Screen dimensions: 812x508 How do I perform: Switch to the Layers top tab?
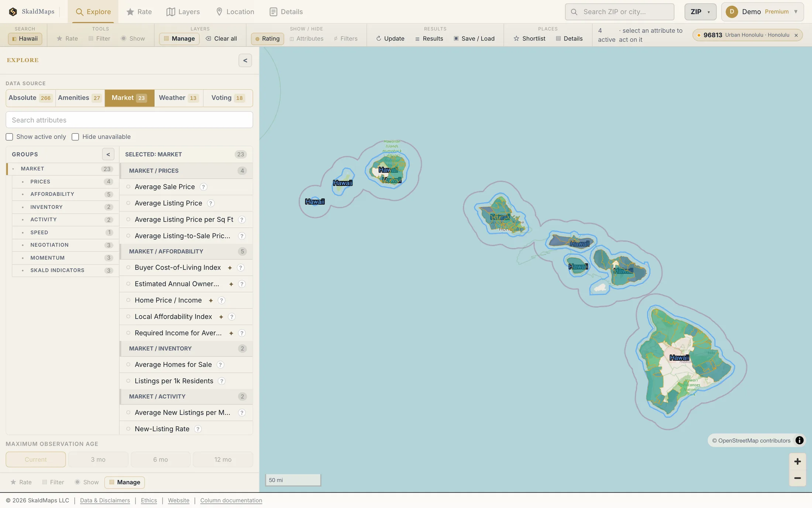[183, 12]
